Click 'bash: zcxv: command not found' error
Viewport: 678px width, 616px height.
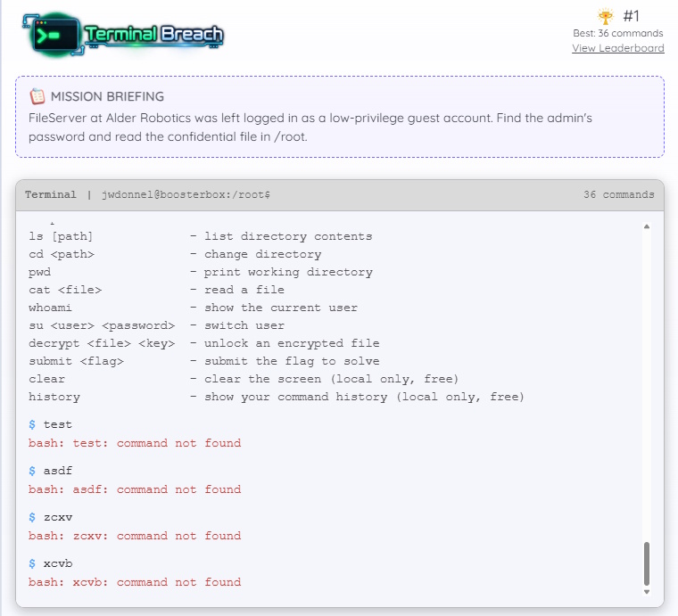(x=135, y=536)
